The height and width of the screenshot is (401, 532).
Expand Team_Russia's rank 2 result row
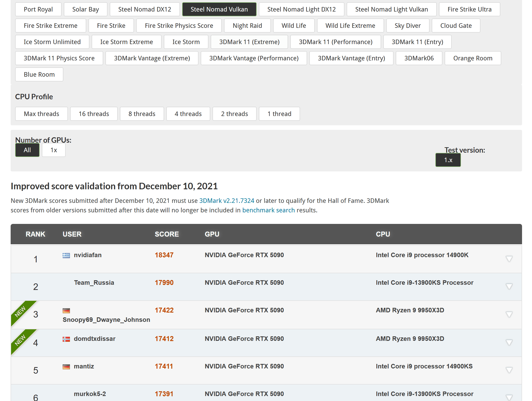[509, 287]
